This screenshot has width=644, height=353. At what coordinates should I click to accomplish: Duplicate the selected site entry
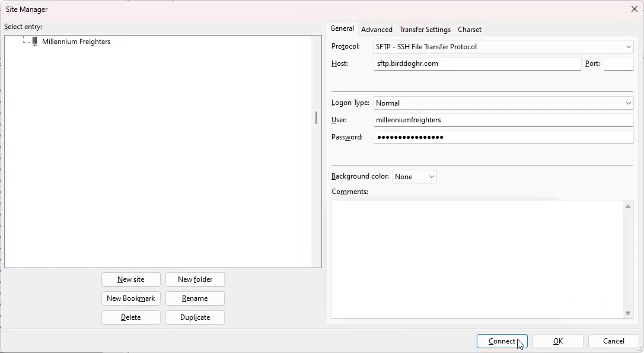[x=195, y=317]
